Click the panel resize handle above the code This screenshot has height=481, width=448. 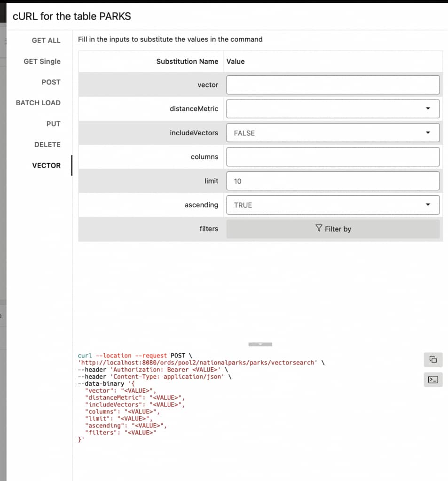260,344
